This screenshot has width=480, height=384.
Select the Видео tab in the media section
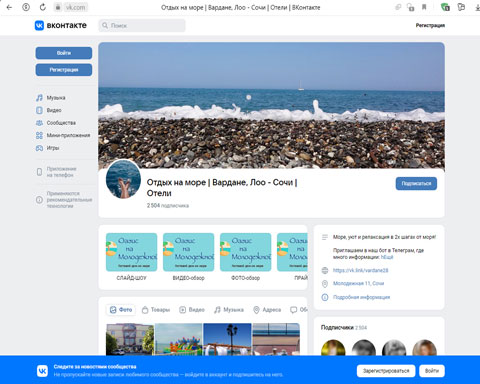(x=192, y=310)
